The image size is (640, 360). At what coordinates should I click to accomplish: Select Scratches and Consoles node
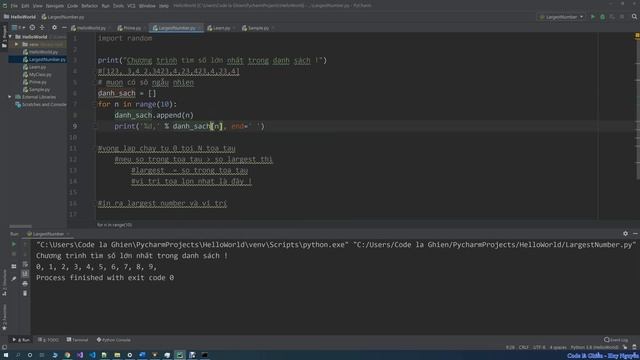tap(41, 104)
